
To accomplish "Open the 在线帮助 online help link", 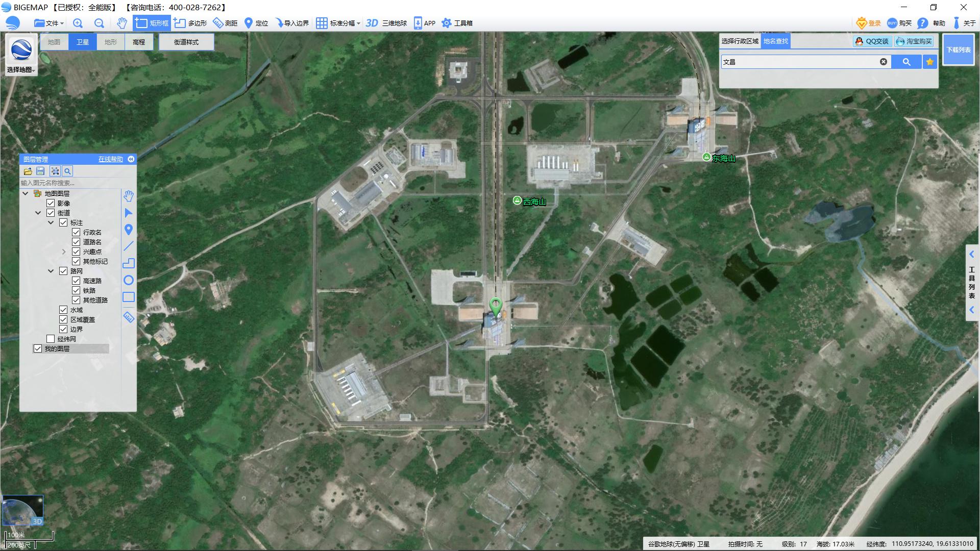I will (x=111, y=159).
